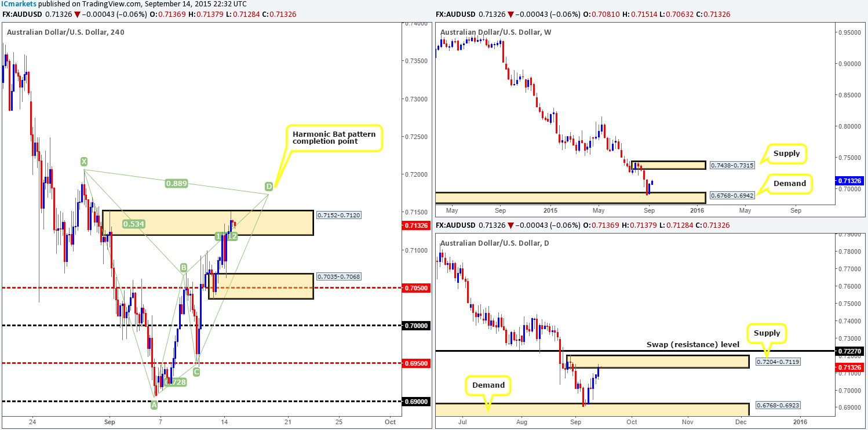Viewport: 868px width, 430px height.
Task: Click the '0.7152-0.7120' supply zone label
Action: click(338, 215)
